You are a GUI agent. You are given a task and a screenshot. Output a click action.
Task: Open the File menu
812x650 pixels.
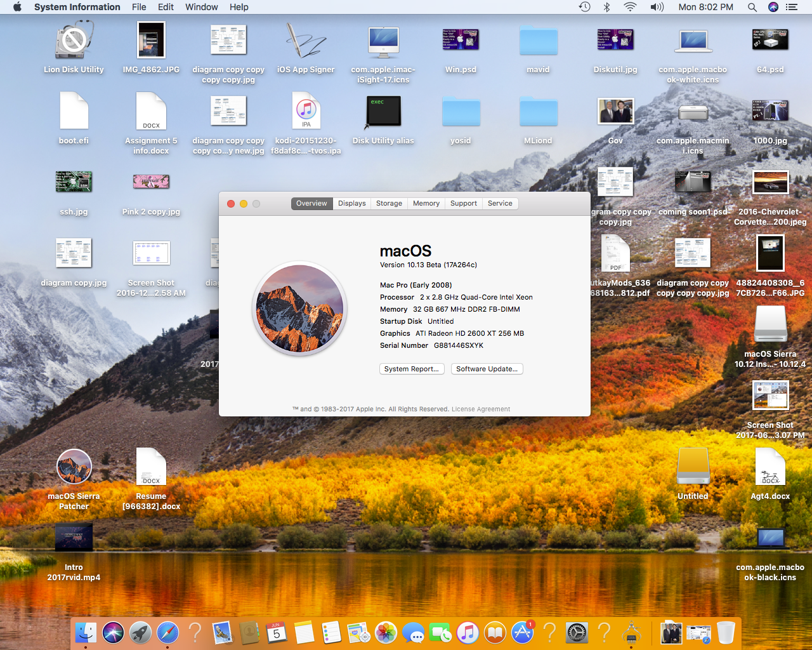click(139, 7)
